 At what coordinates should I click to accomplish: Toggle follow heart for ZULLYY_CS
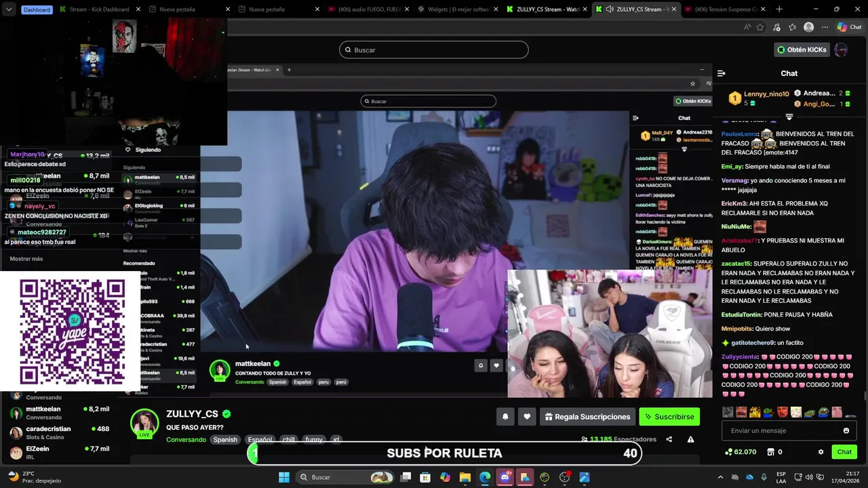pos(527,417)
